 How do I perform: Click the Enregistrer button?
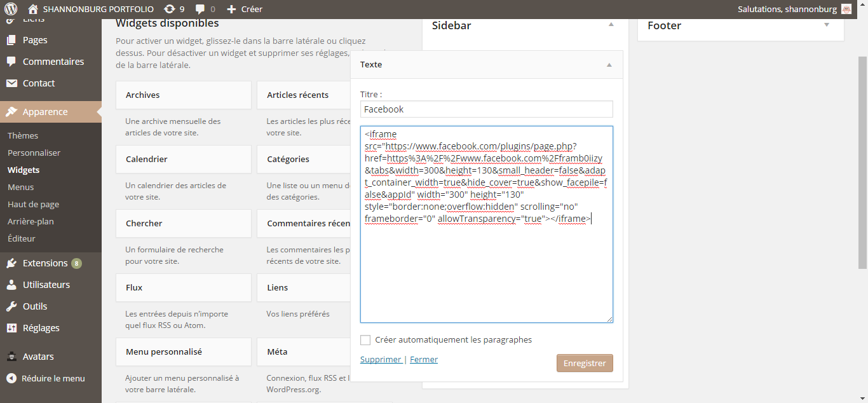click(x=585, y=363)
